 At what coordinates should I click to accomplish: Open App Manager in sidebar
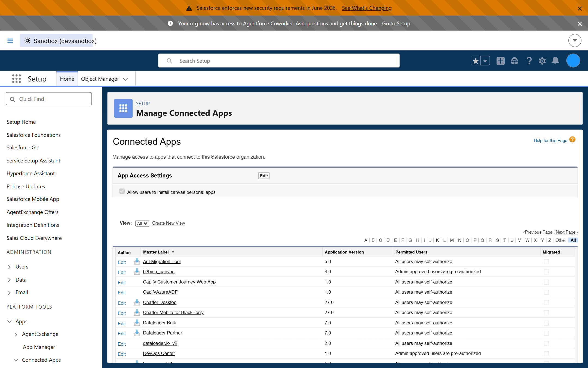click(x=39, y=347)
